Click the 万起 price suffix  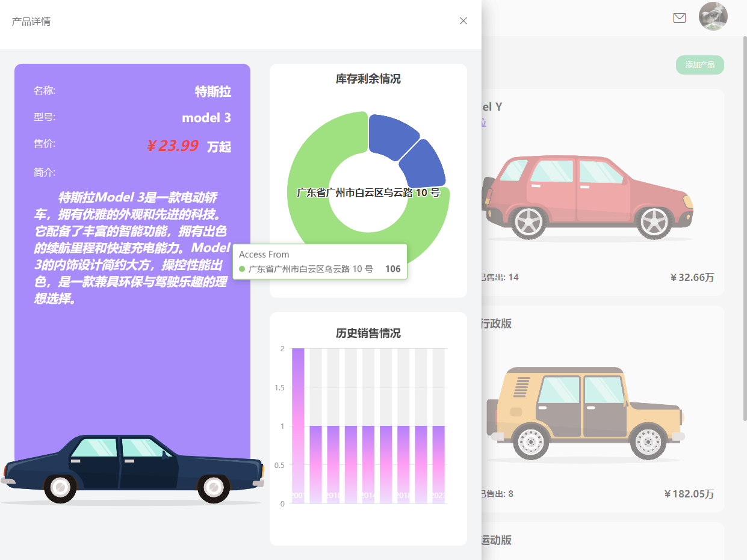click(219, 147)
